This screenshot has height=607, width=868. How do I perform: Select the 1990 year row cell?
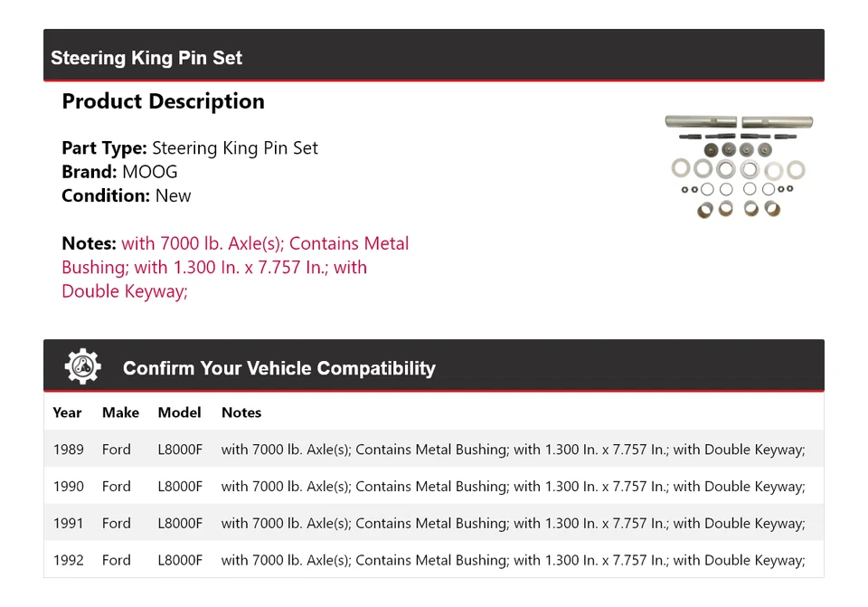click(68, 487)
